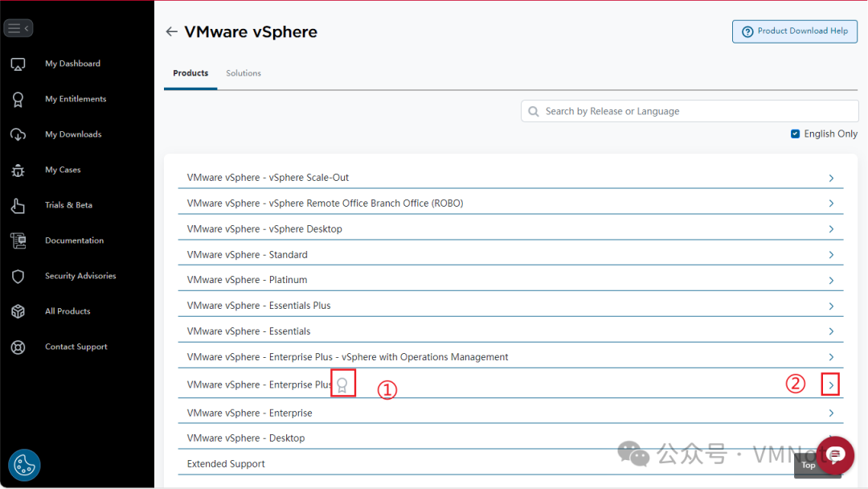Viewport: 868px width, 489px height.
Task: Open Trials & Beta menu item
Action: point(68,205)
